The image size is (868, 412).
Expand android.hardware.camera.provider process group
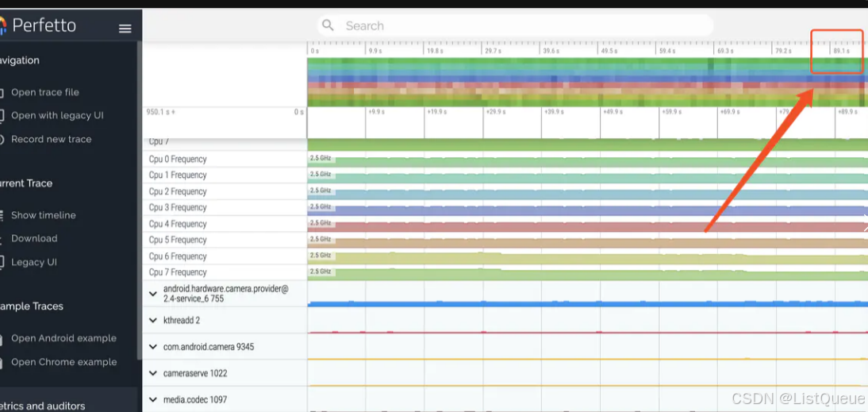pyautogui.click(x=153, y=294)
